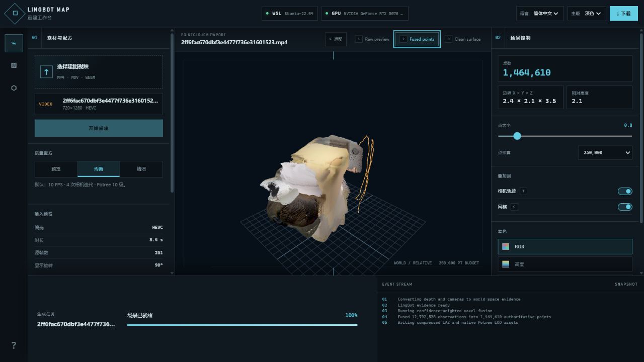Click the 时长 8.4 s row

(x=99, y=240)
